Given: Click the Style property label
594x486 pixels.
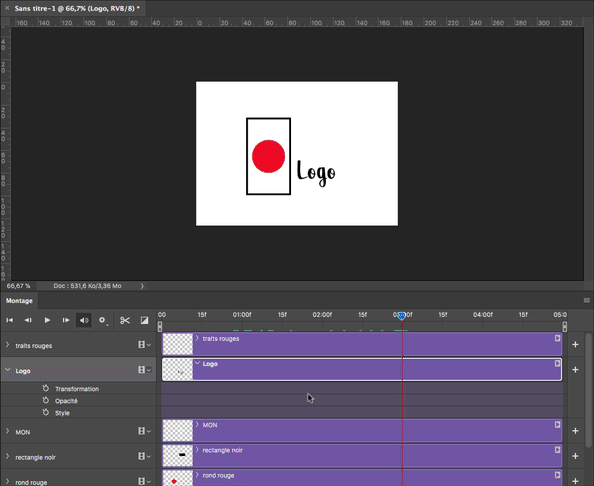Looking at the screenshot, I should pos(62,413).
